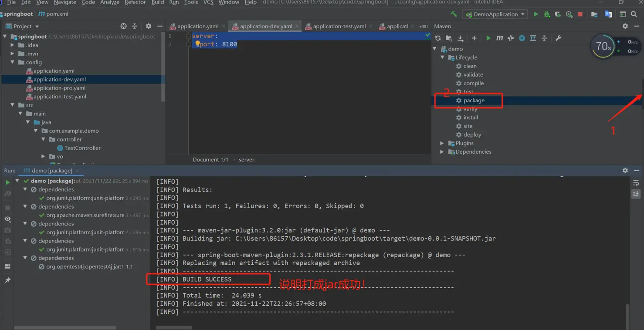Open Search Everywhere magnifier icon
The height and width of the screenshot is (330, 644).
(x=634, y=14)
